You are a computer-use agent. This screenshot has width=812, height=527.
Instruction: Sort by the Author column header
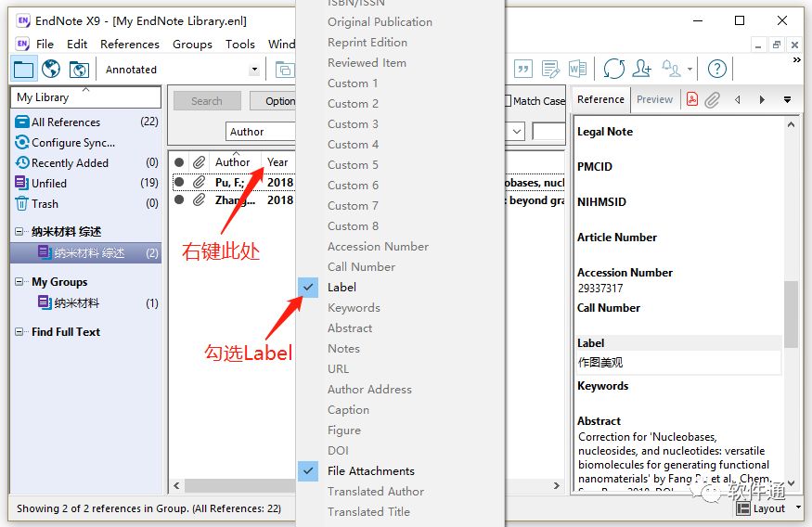click(x=233, y=162)
